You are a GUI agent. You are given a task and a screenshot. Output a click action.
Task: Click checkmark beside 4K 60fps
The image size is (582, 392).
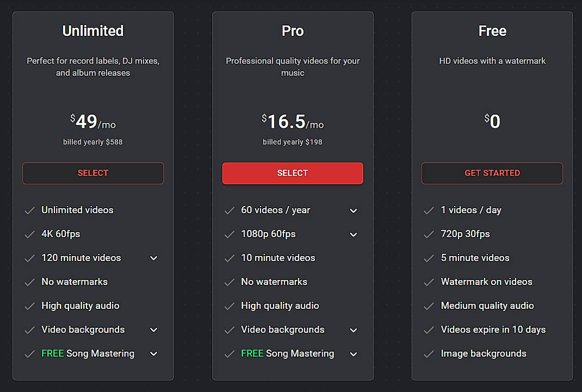click(30, 234)
